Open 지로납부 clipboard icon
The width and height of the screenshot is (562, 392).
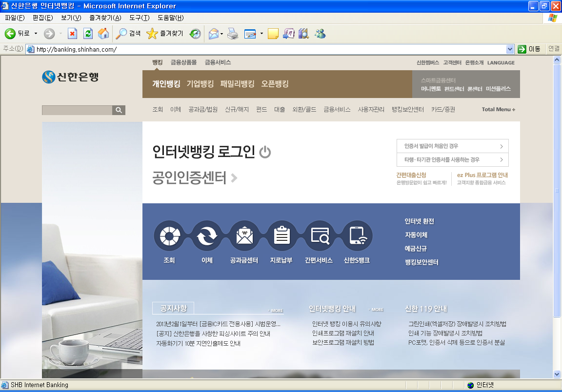tap(281, 236)
